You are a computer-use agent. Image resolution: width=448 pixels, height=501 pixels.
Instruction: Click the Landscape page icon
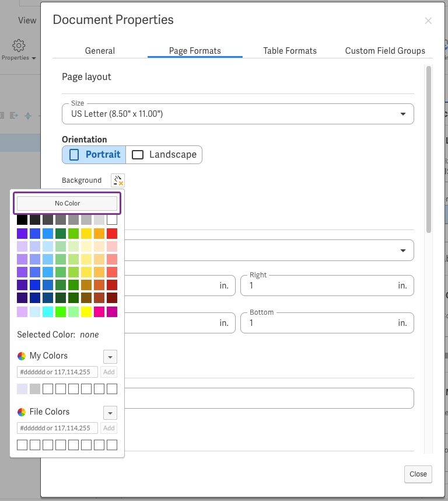[x=138, y=155]
